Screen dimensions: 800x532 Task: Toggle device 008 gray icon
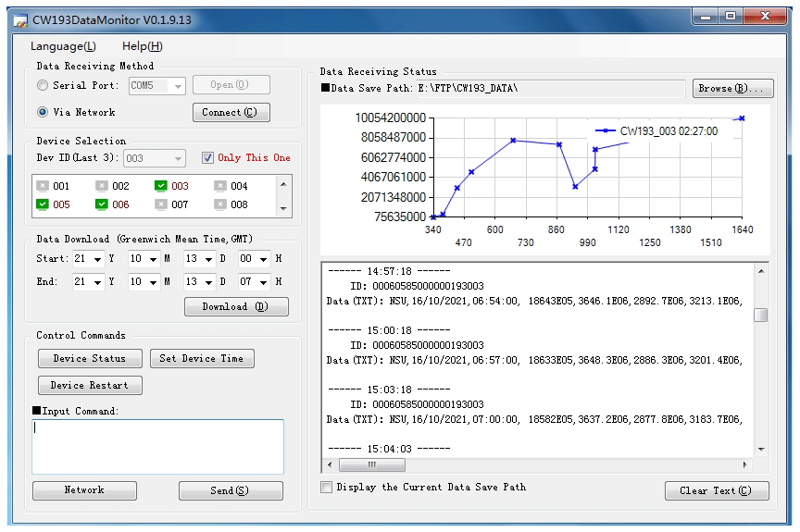click(x=220, y=204)
